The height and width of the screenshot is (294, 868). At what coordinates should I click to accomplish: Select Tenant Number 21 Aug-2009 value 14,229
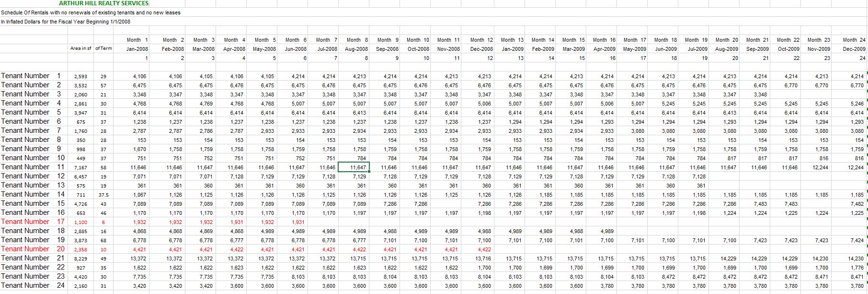pyautogui.click(x=728, y=259)
